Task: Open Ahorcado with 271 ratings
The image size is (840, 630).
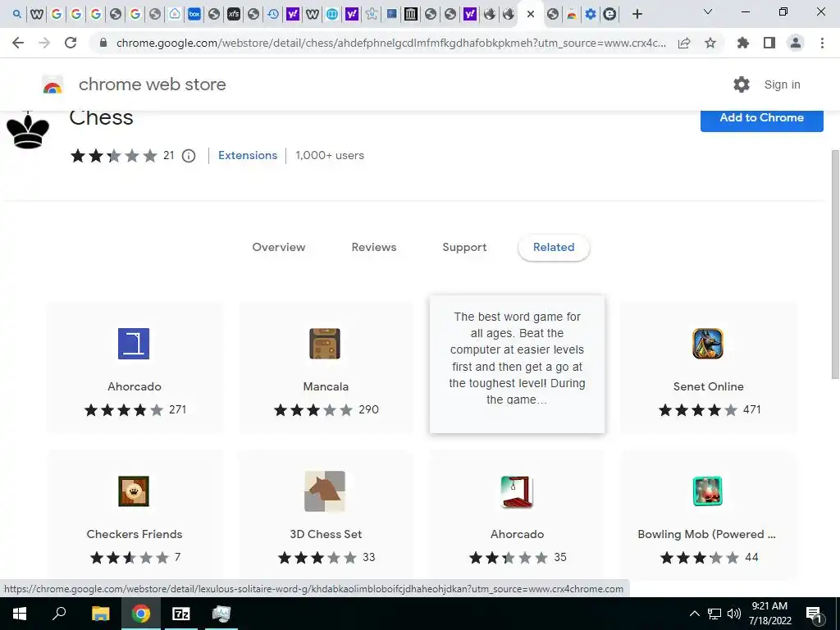Action: [x=135, y=387]
